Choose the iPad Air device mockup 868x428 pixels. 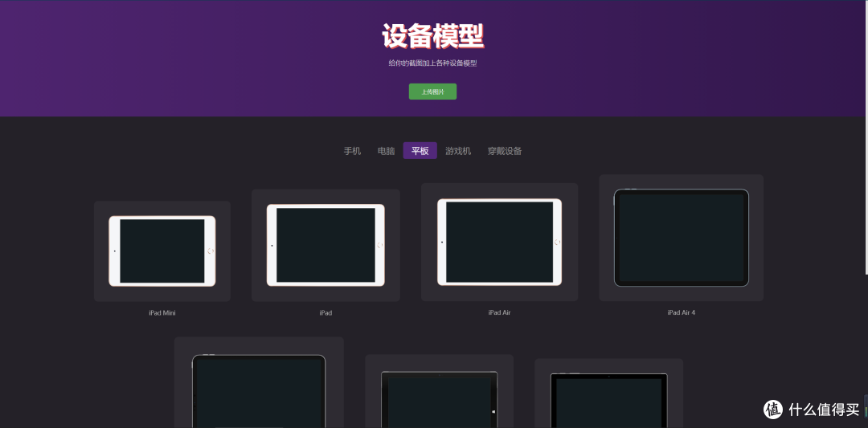(x=499, y=243)
